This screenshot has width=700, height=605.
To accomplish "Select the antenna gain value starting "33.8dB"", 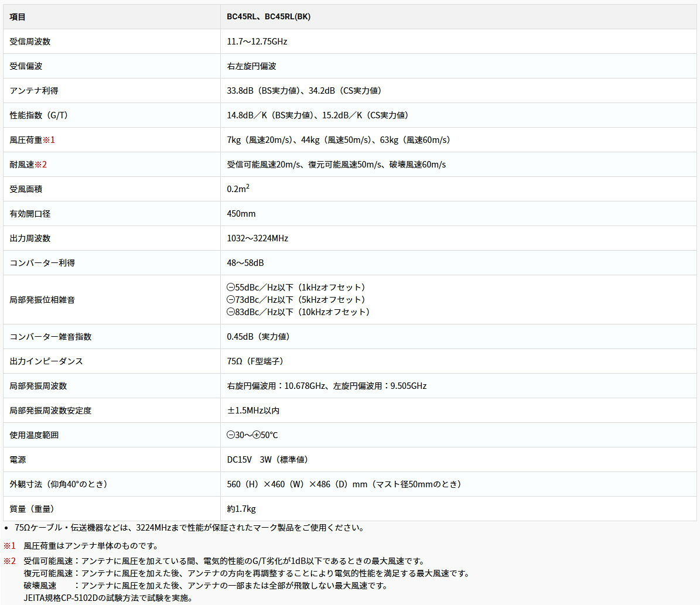I will click(x=306, y=91).
